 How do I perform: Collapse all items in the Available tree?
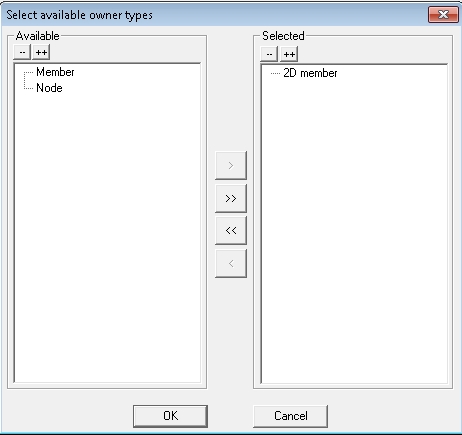[x=22, y=52]
